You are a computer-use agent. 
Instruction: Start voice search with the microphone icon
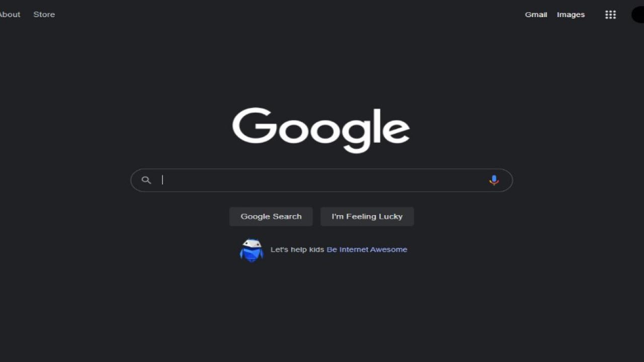tap(494, 180)
